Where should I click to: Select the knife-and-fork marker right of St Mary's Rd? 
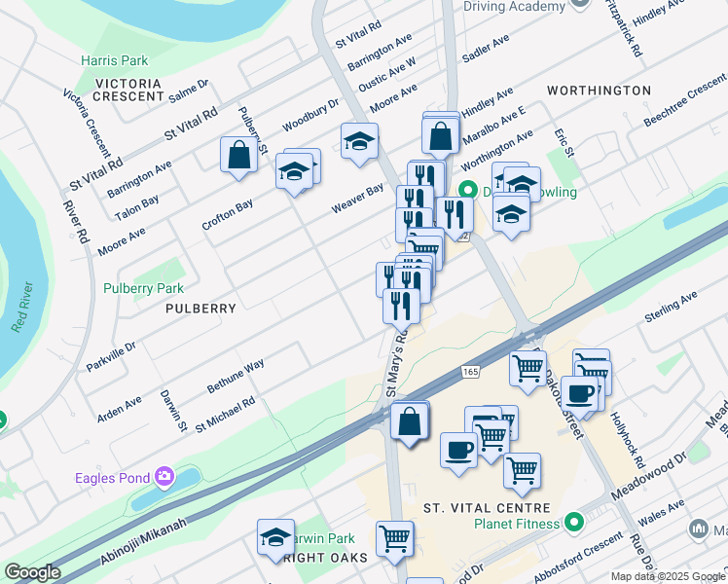455,215
